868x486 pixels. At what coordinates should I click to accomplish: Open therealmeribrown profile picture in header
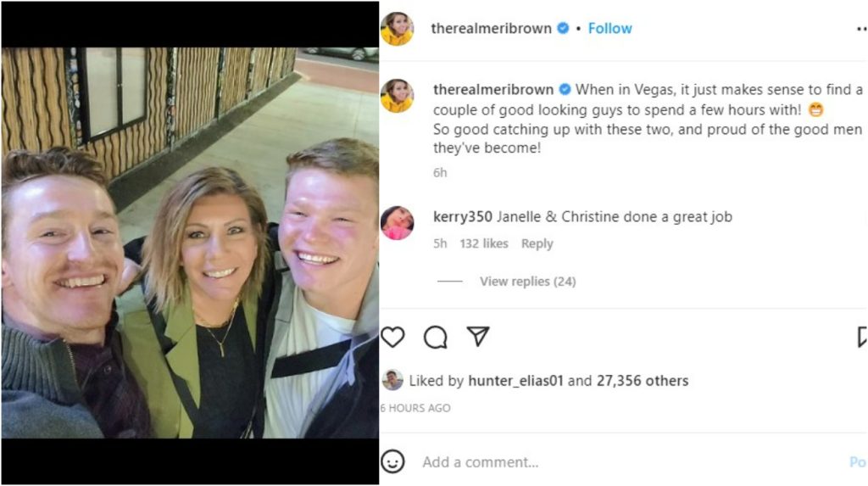tap(397, 29)
